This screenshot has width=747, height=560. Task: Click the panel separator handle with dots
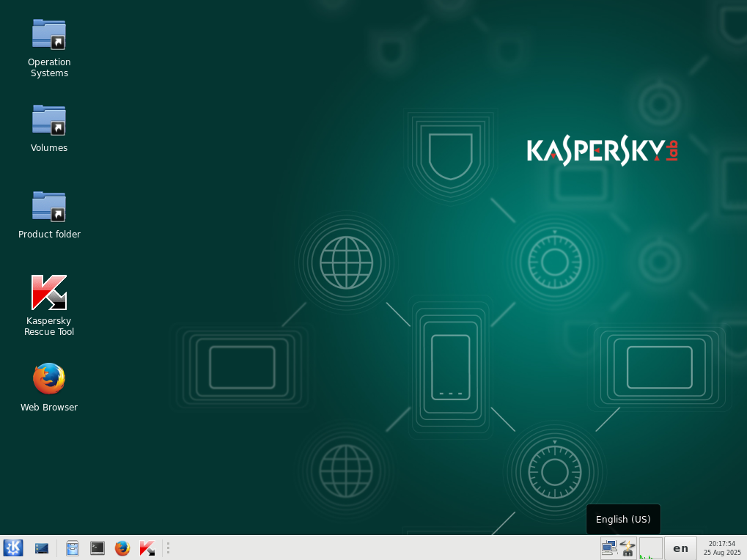(168, 548)
